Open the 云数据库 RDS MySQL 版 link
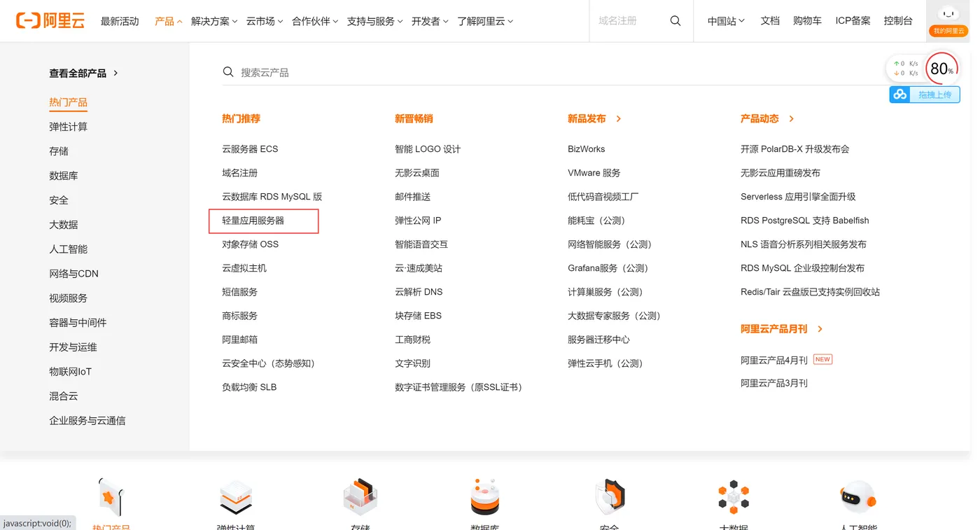The height and width of the screenshot is (530, 980). (272, 197)
